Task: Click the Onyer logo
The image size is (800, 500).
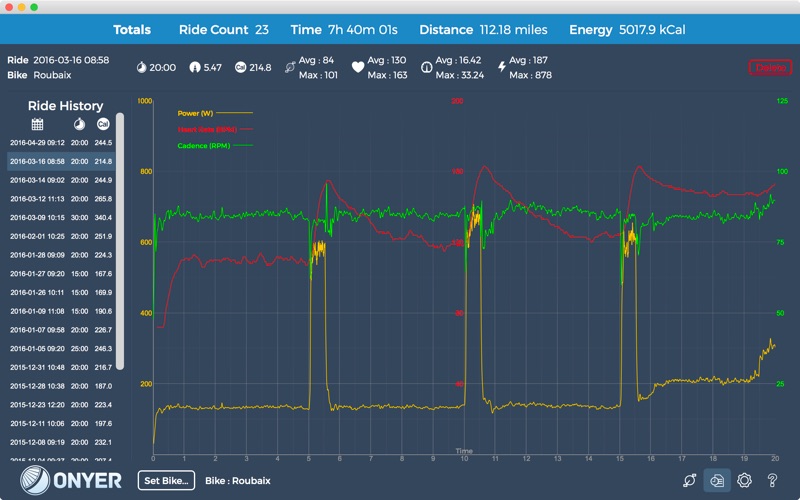Action: (x=71, y=480)
